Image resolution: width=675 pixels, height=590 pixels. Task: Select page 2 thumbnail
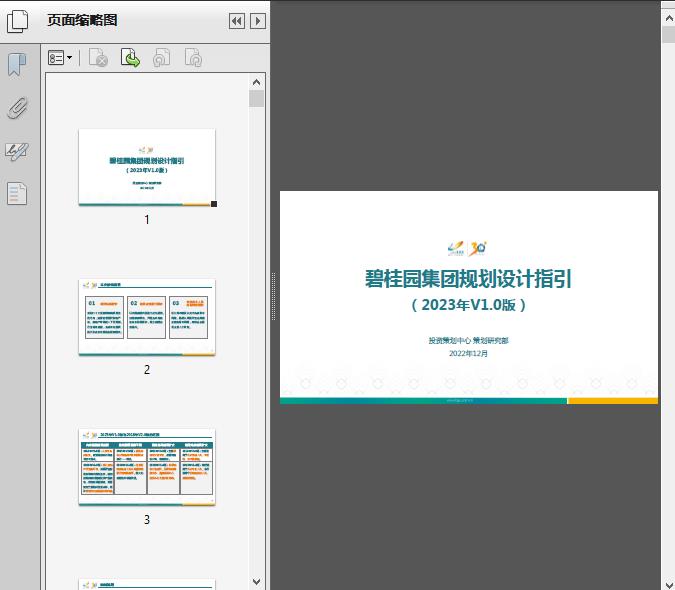click(x=147, y=317)
